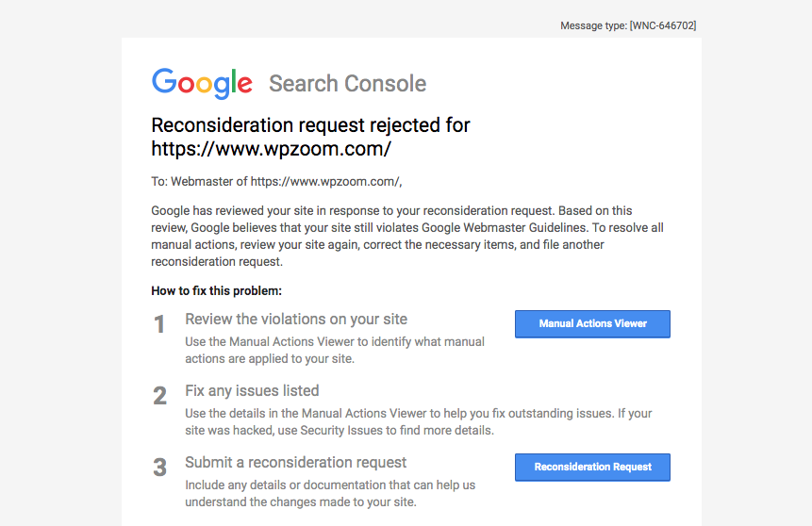Screen dimensions: 812x526
Task: Click the Message type WNC-646702 label
Action: [628, 25]
